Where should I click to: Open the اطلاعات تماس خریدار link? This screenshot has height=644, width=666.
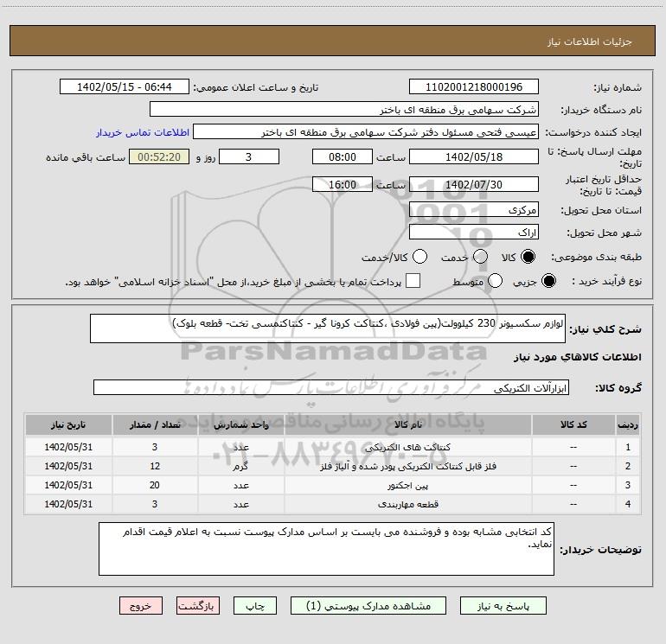pyautogui.click(x=143, y=132)
